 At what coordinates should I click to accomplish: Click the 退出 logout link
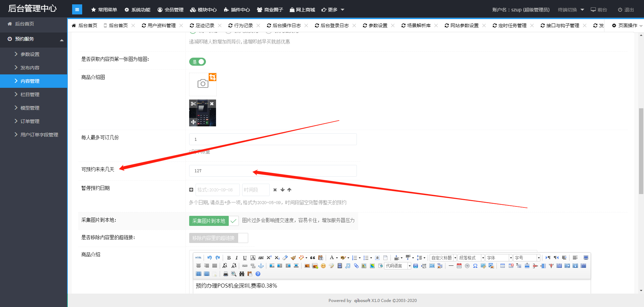(626, 10)
